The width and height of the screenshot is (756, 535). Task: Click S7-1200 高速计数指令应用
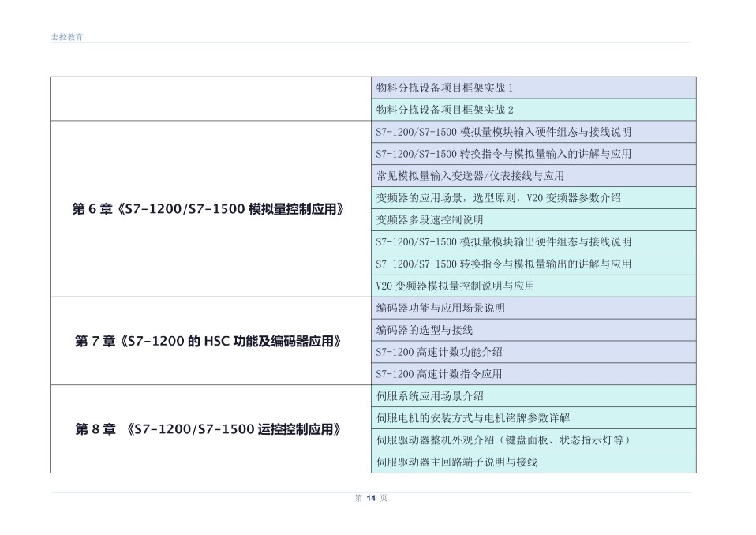tap(533, 374)
